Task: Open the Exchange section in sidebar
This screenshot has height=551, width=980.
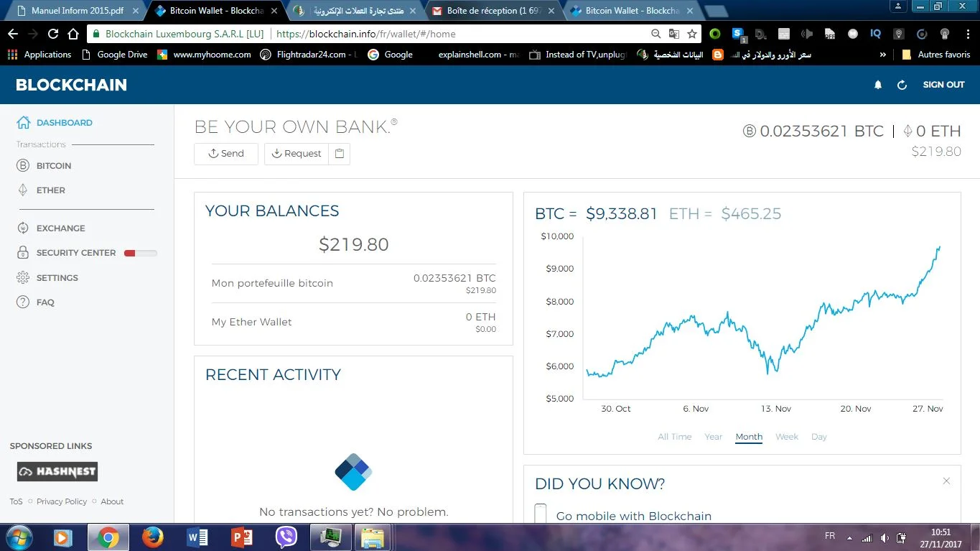Action: (x=60, y=228)
